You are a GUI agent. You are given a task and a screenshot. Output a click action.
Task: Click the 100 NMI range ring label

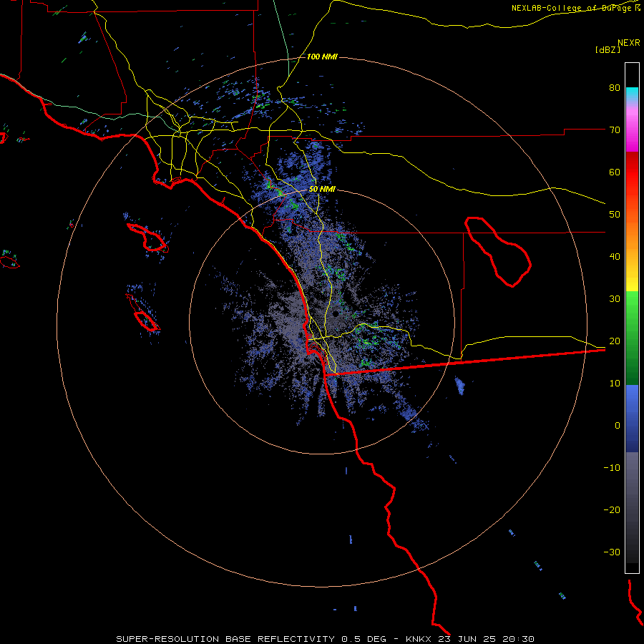[322, 57]
